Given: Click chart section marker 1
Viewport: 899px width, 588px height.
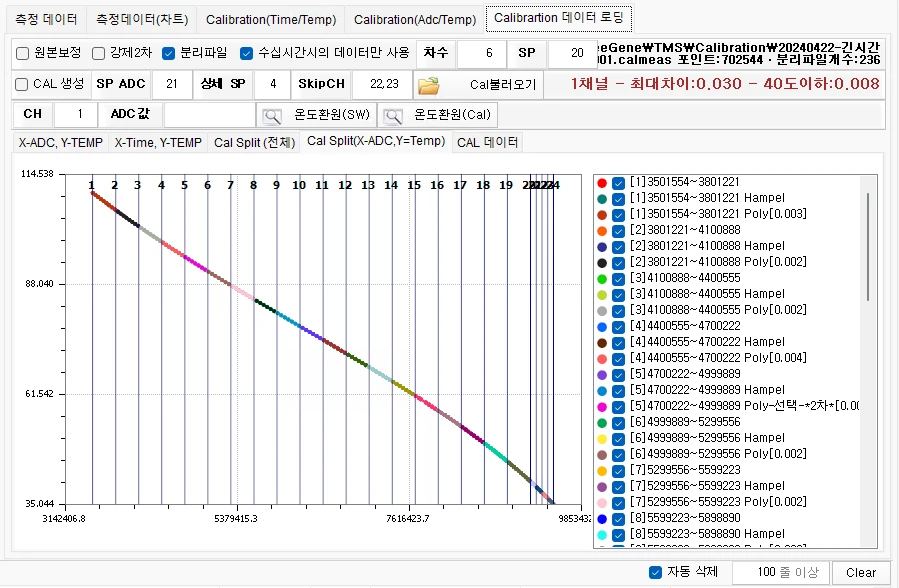Looking at the screenshot, I should point(92,185).
